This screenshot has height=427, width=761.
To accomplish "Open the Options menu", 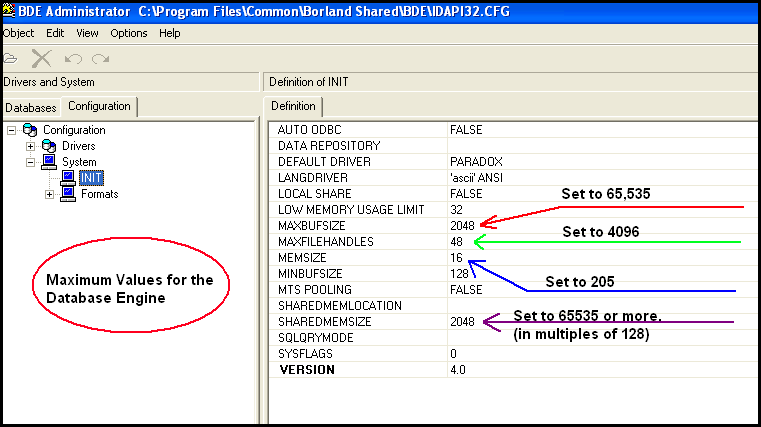I will click(x=128, y=33).
